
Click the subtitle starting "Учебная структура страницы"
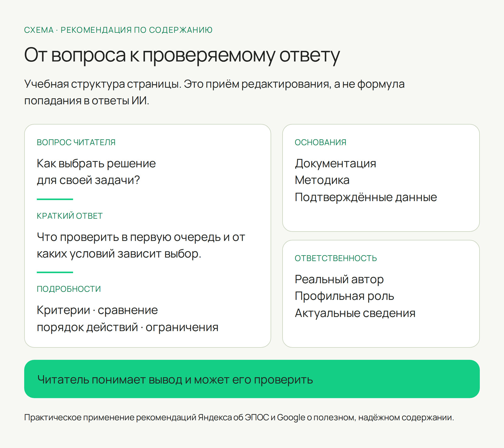click(x=214, y=92)
